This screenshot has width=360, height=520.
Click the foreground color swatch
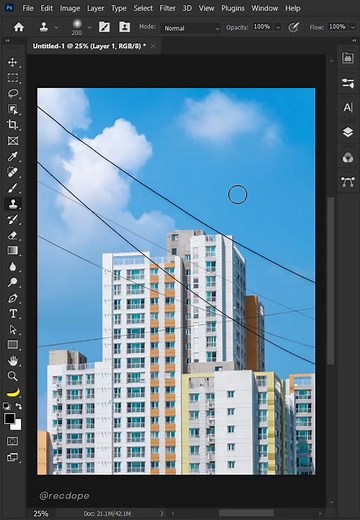click(x=9, y=418)
